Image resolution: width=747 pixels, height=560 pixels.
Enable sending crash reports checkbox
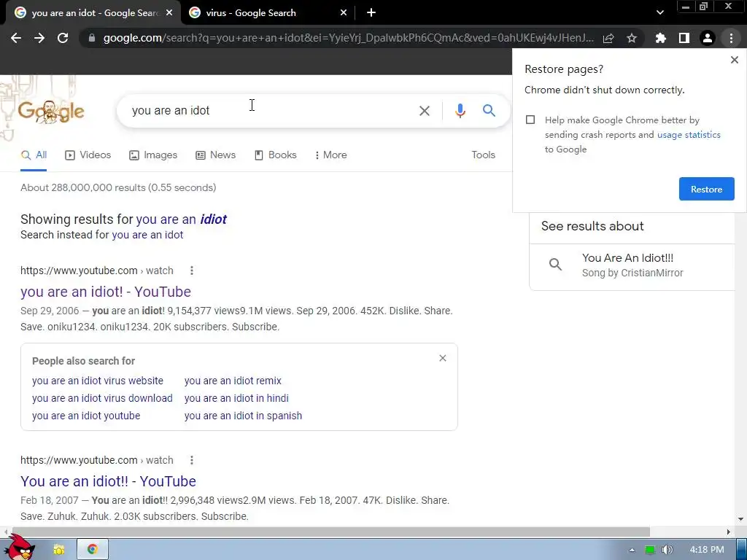(x=530, y=120)
